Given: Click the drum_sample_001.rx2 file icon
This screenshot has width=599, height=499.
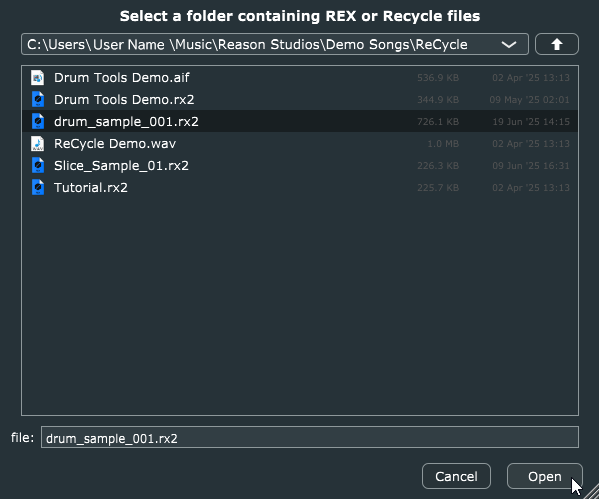Looking at the screenshot, I should click(37, 122).
